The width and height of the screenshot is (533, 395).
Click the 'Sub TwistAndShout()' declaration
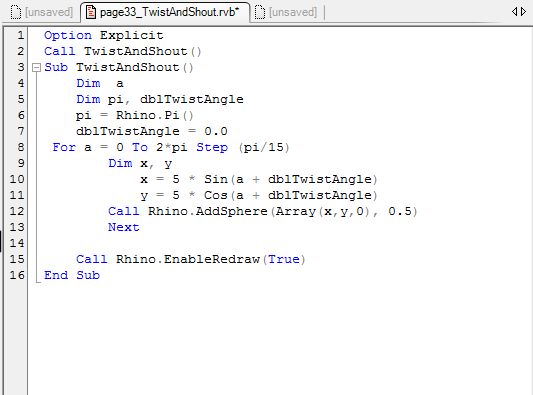click(119, 67)
